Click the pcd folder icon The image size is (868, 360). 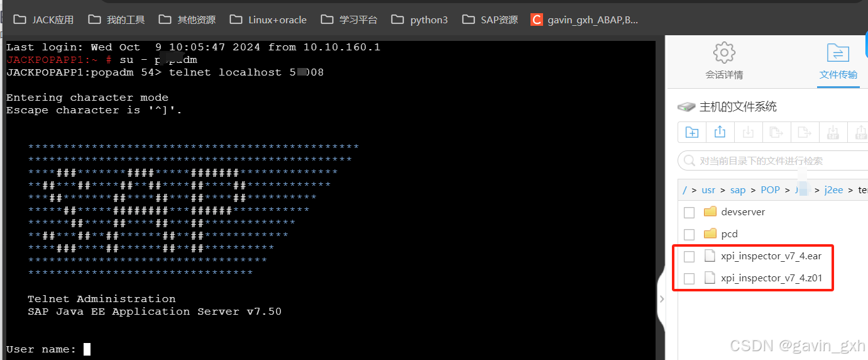710,233
